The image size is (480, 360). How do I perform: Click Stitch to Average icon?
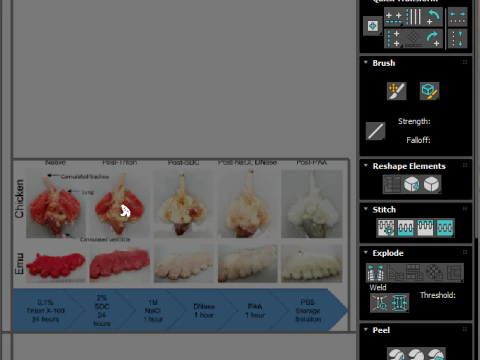pos(406,228)
